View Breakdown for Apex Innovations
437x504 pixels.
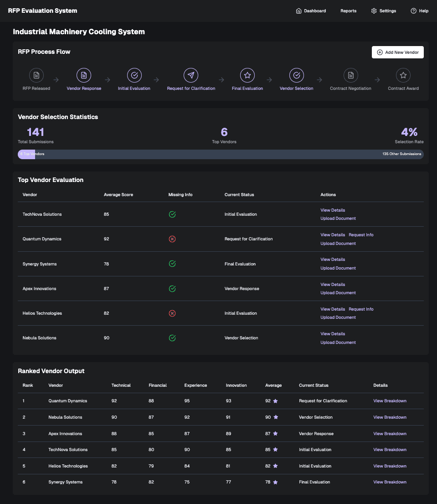coord(390,434)
